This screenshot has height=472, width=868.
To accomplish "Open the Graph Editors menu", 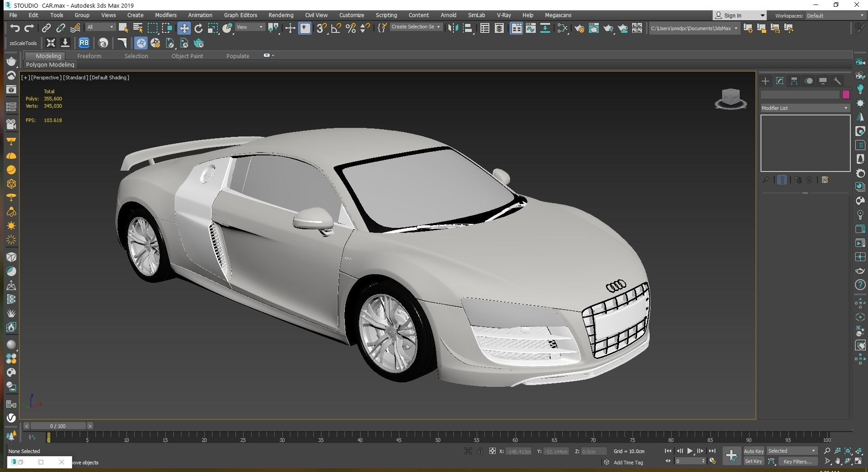I will point(240,15).
